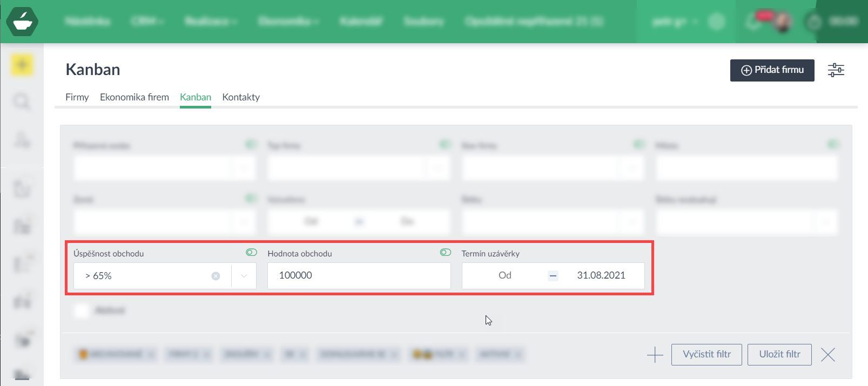
Task: Expand the Úspěšnost obchodu dropdown arrow
Action: 244,276
